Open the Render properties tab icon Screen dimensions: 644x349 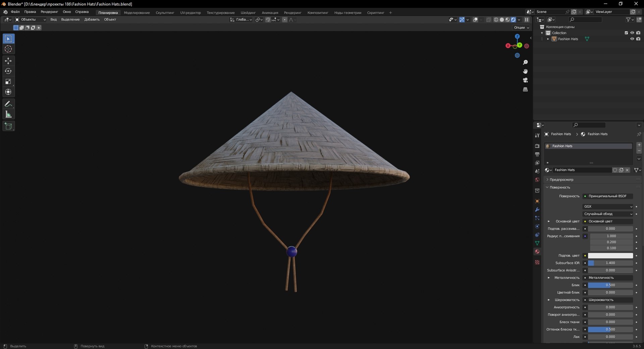point(537,146)
